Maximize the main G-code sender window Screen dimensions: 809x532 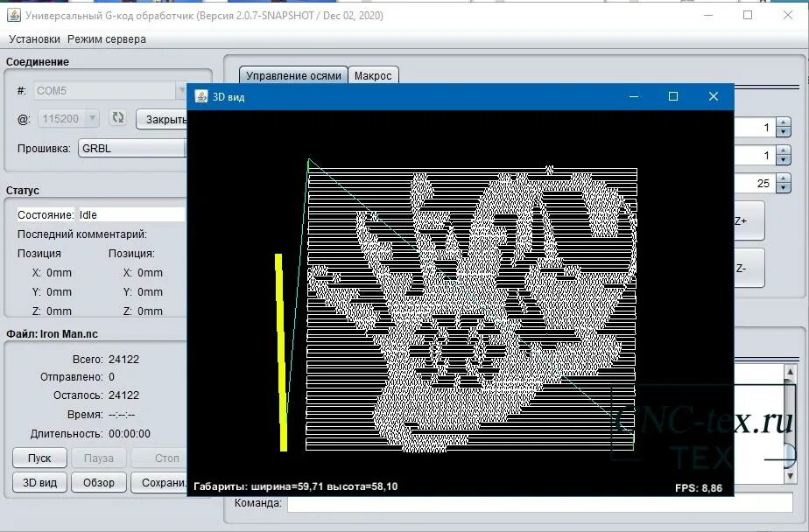point(748,16)
